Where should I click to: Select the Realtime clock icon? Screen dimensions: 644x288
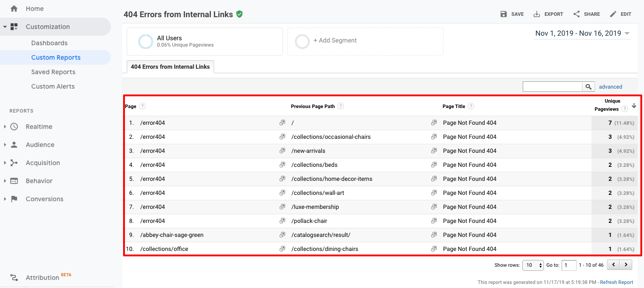tap(14, 127)
